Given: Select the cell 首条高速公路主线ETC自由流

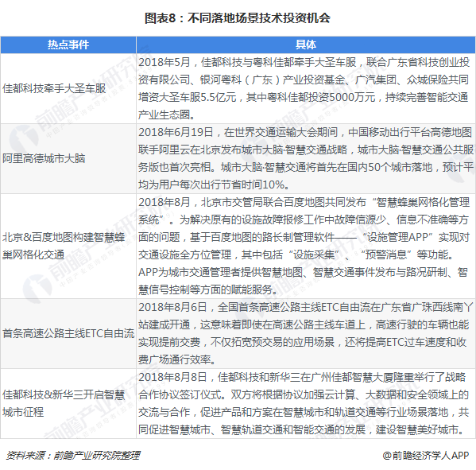Looking at the screenshot, I should pos(68,333).
